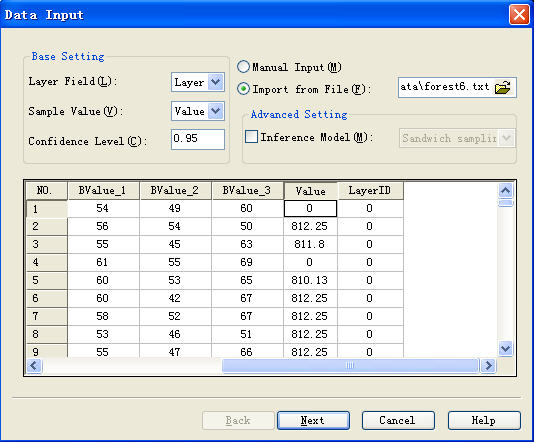Click the Next button
This screenshot has width=534, height=442.
coord(313,421)
